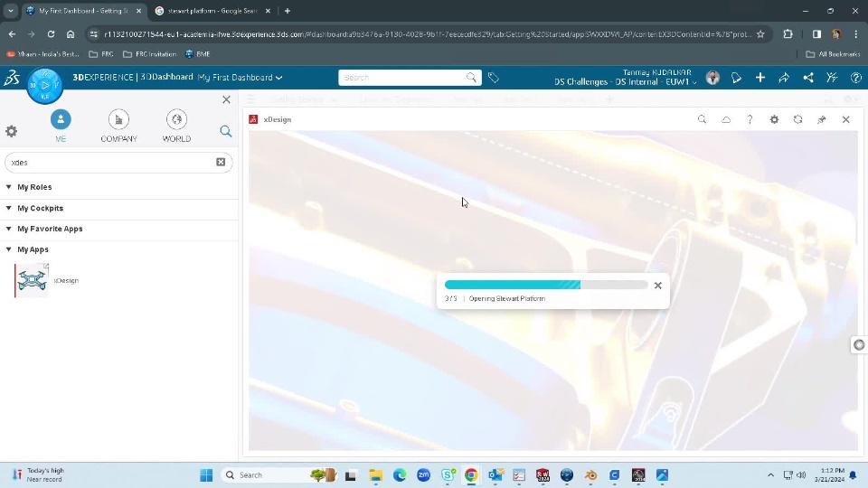Viewport: 868px width, 488px height.
Task: Click the Add plus icon in top bar
Action: [760, 78]
